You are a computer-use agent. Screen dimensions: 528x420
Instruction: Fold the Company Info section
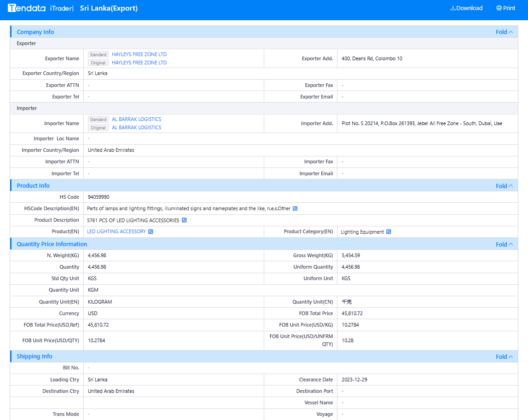pos(504,32)
